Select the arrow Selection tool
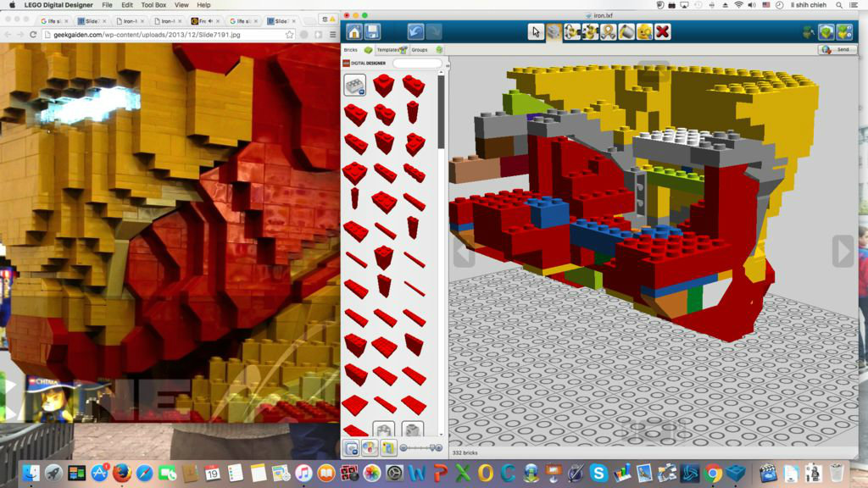The width and height of the screenshot is (868, 488). 536,31
